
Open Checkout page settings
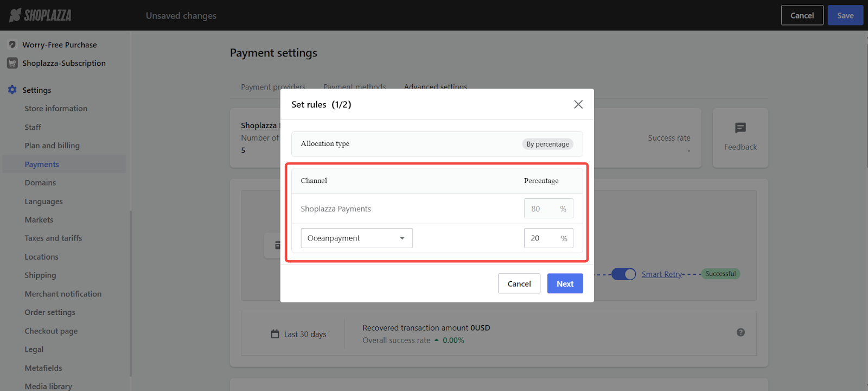tap(51, 331)
